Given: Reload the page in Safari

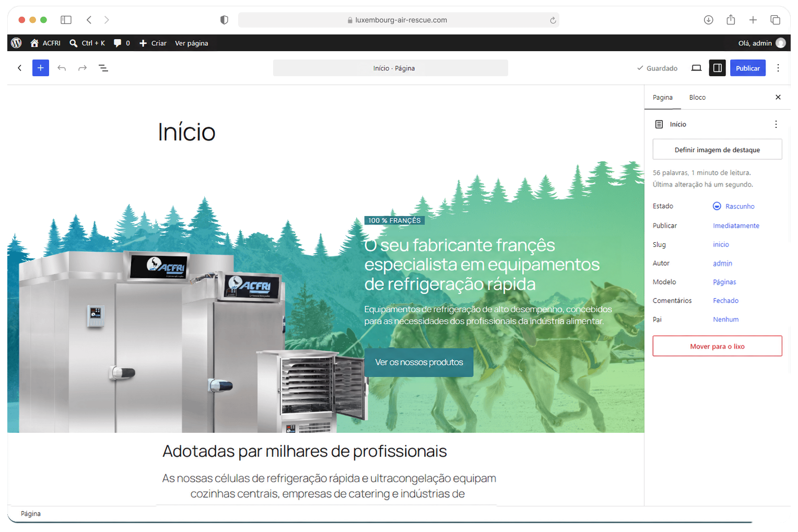Looking at the screenshot, I should point(553,20).
